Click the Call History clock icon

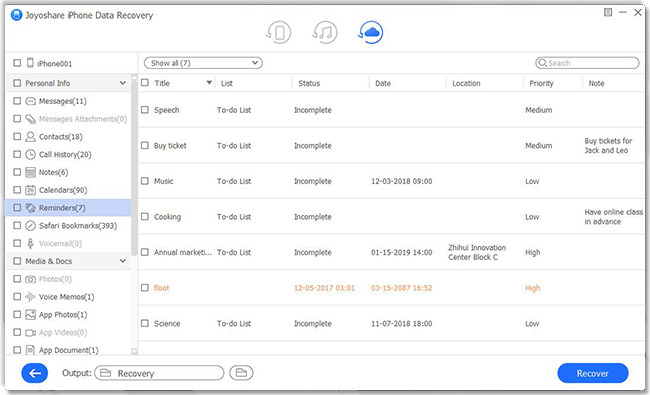coord(31,155)
